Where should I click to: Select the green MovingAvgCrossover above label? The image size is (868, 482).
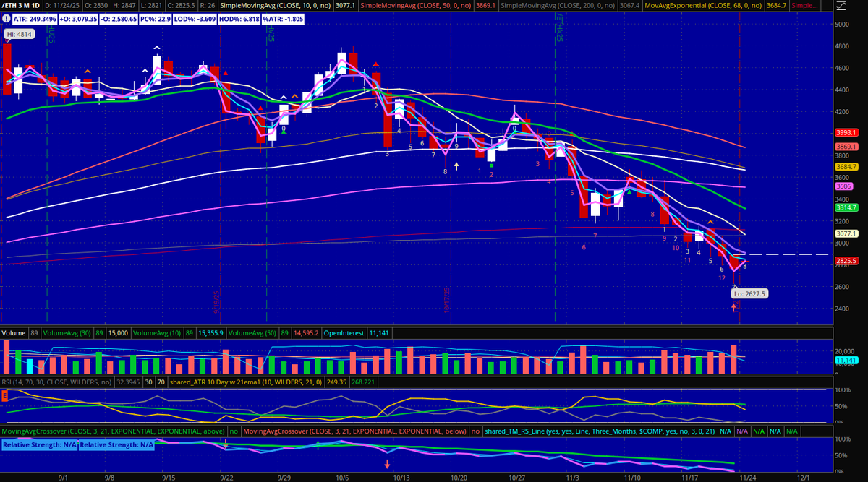click(x=113, y=431)
